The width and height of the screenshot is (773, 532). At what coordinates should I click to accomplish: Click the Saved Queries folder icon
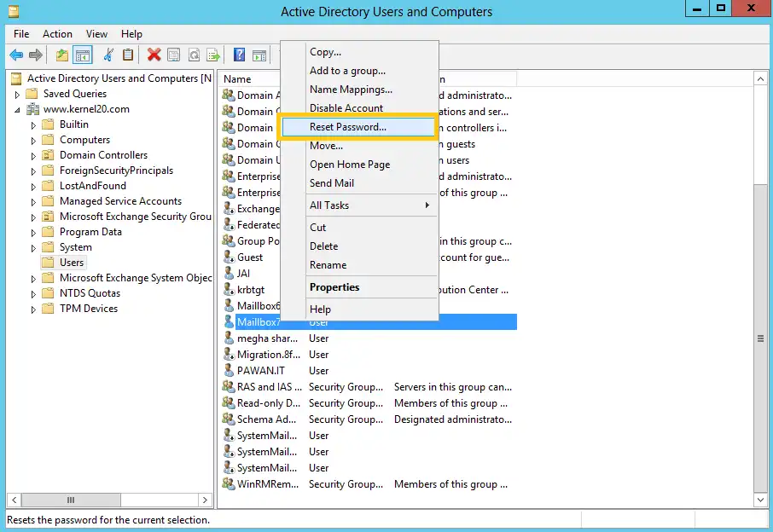click(x=32, y=94)
